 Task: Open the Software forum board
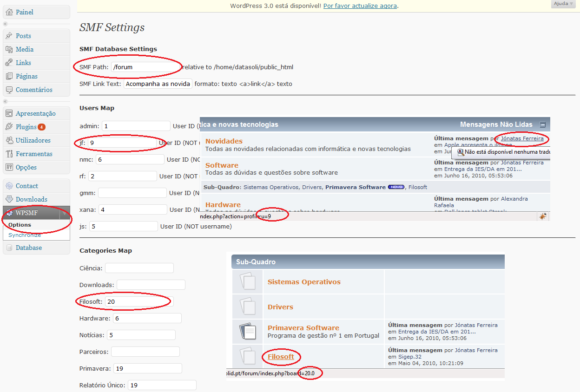click(x=222, y=165)
